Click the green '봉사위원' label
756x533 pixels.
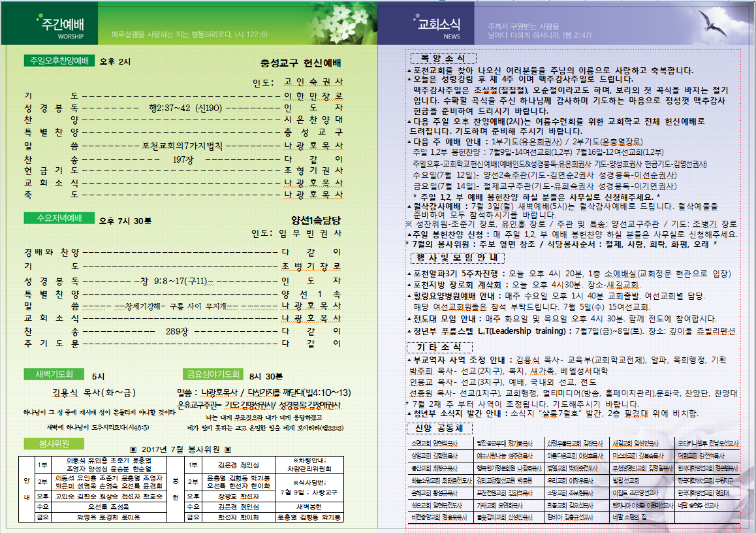(54, 444)
